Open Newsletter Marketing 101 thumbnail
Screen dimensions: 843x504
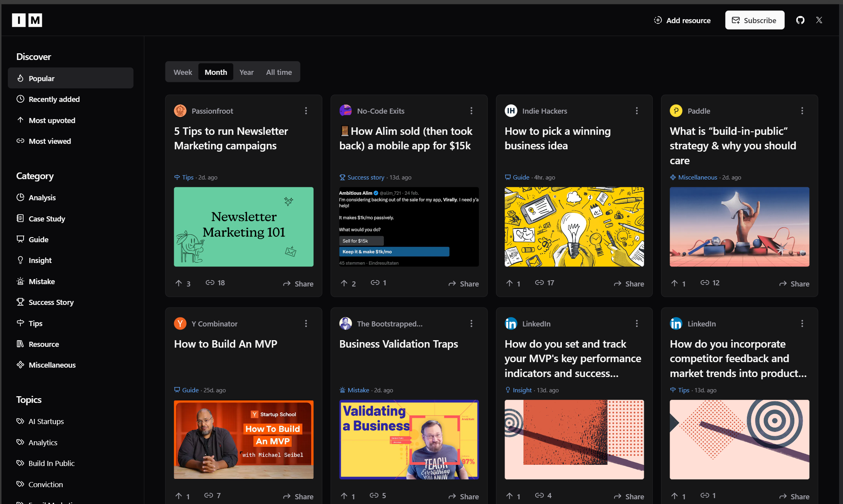coord(243,227)
